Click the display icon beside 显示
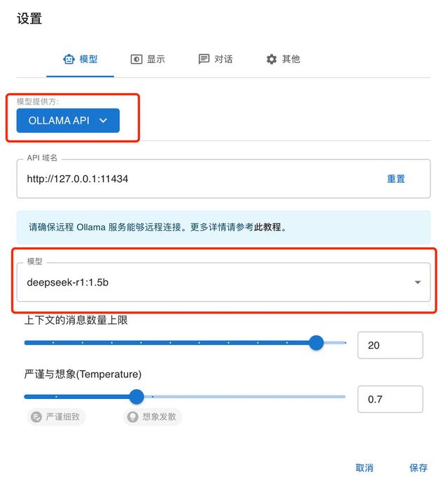The height and width of the screenshot is (483, 448). 136,59
